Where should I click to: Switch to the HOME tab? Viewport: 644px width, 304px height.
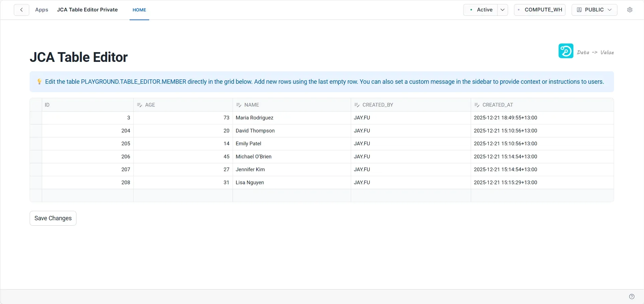pos(139,10)
